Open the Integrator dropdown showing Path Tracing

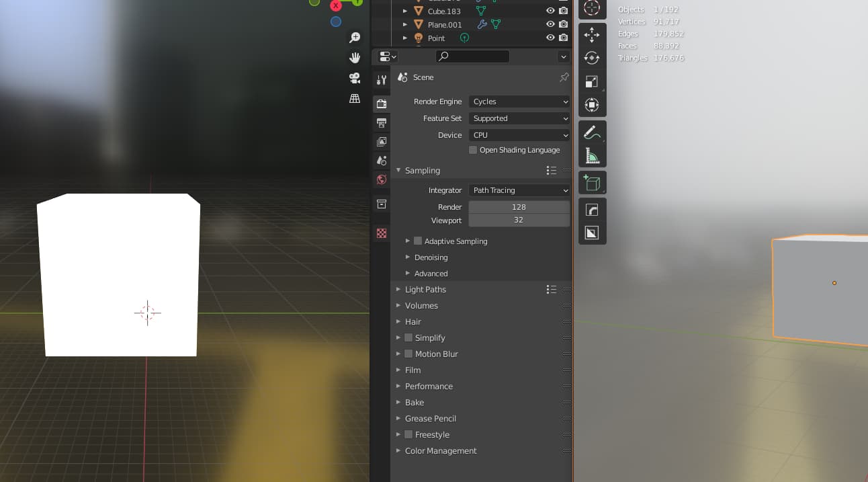(x=519, y=190)
